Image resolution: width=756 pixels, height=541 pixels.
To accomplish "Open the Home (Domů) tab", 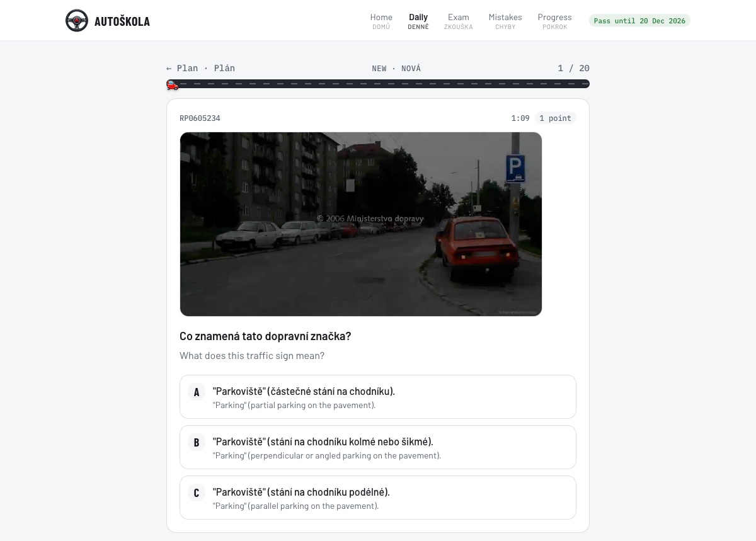I will [x=381, y=21].
